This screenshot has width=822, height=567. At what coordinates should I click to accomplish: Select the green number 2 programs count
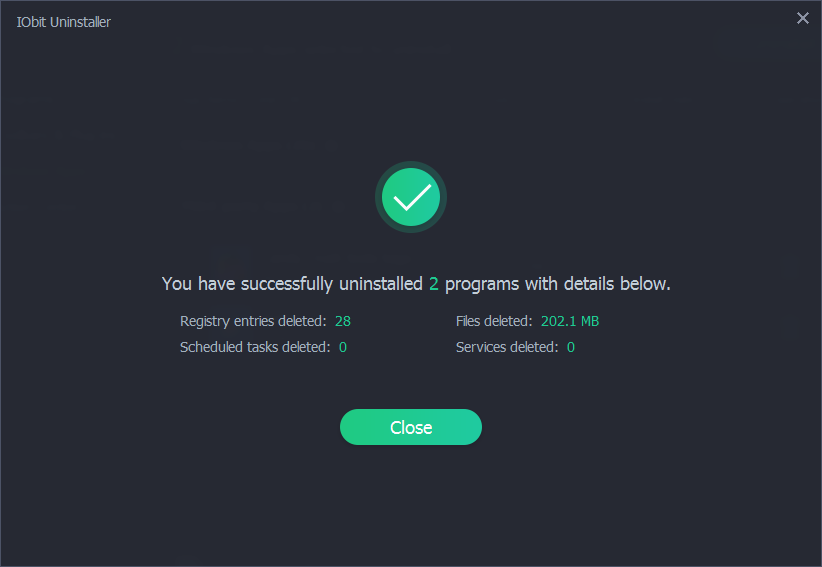pos(434,284)
